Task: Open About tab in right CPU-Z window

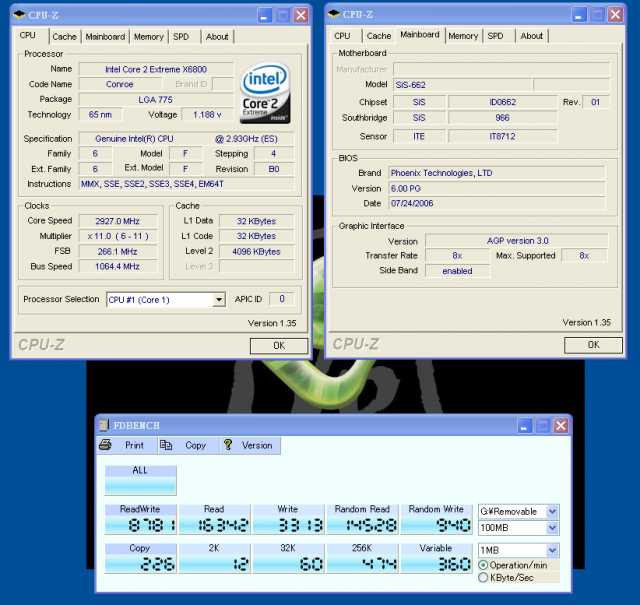Action: pyautogui.click(x=531, y=36)
